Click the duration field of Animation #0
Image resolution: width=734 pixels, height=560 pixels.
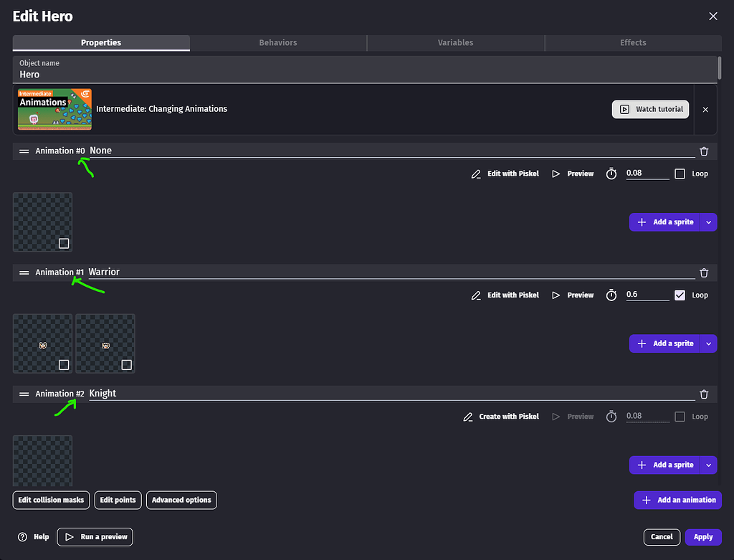coord(646,173)
